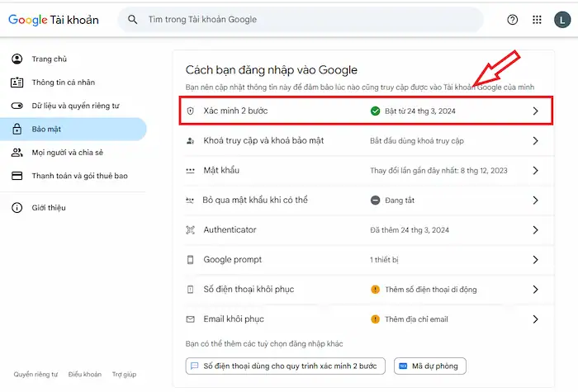Expand Xác minh 2 bước chevron
Image resolution: width=578 pixels, height=392 pixels.
point(535,111)
